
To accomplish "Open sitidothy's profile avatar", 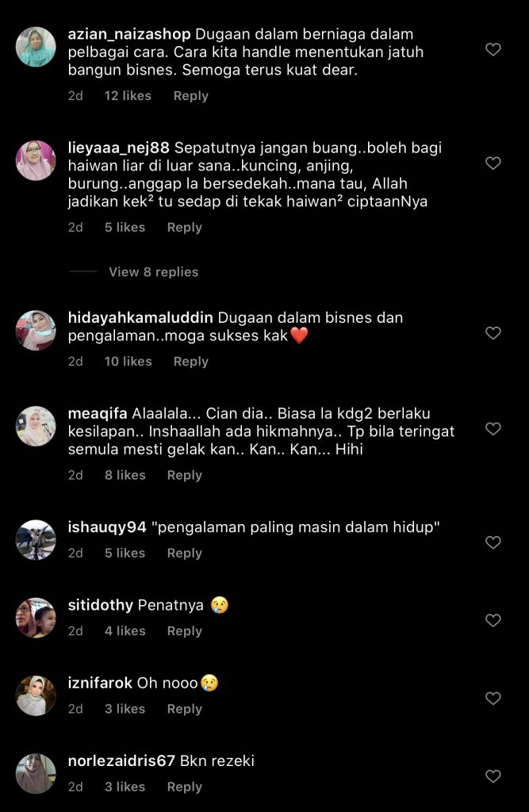I will (x=36, y=618).
